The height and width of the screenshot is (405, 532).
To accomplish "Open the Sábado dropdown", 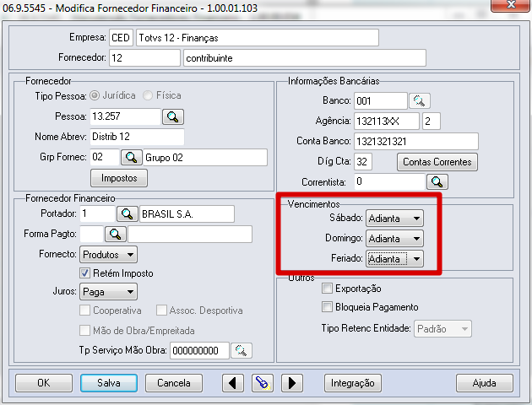I will 394,219.
